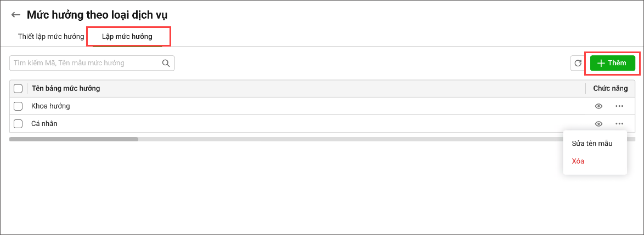Click the search magnifier icon
The image size is (644, 235).
click(166, 63)
